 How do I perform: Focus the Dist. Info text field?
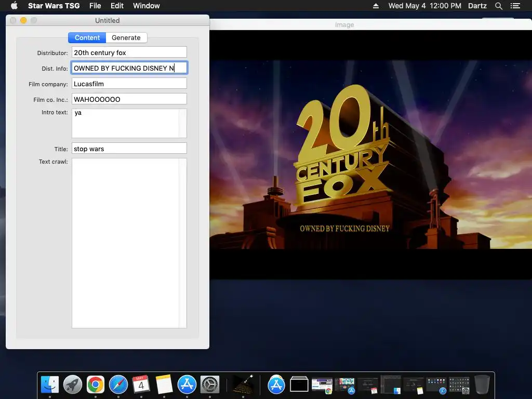click(129, 68)
